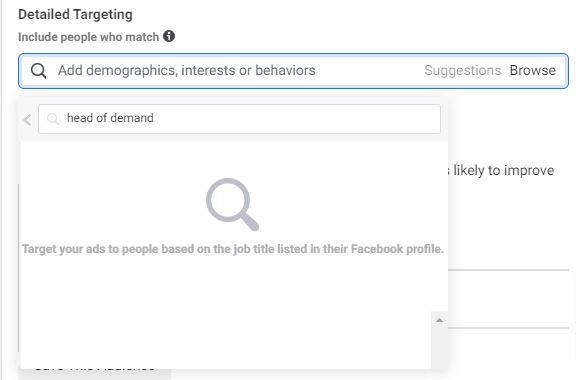This screenshot has width=576, height=380.
Task: Click the partially hidden Save This Audience button
Action: point(95,374)
